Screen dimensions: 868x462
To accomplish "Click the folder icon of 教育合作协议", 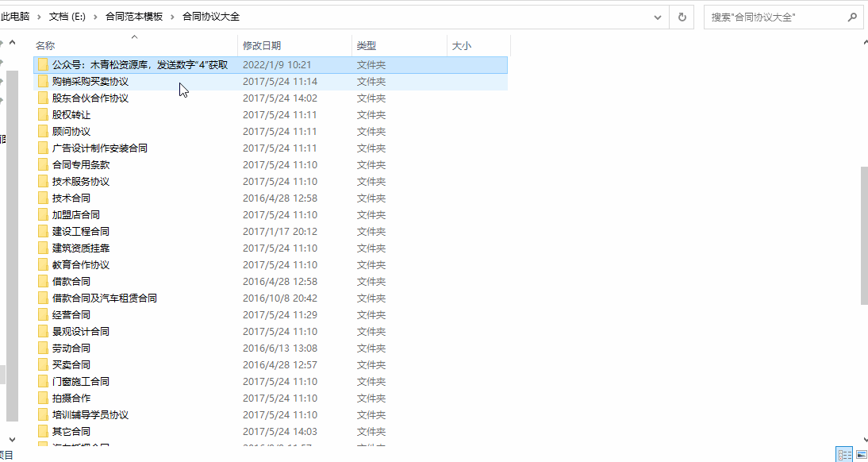I will click(43, 264).
